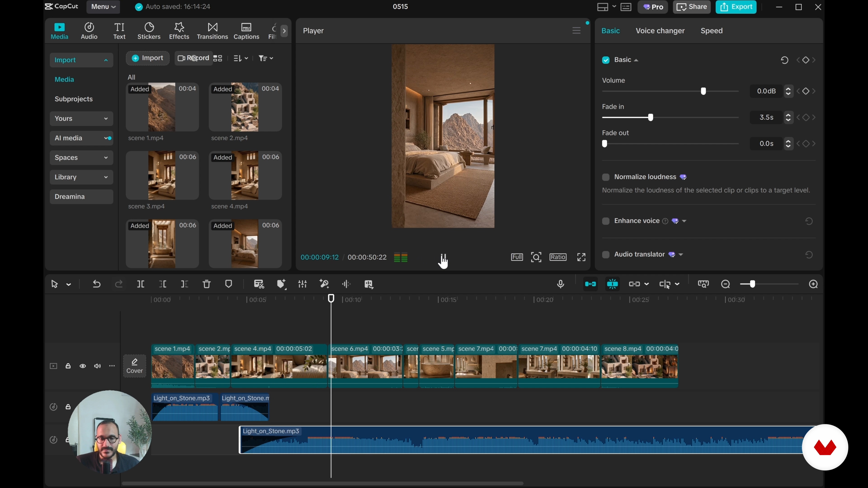Open the Text tool tab

coord(119,31)
